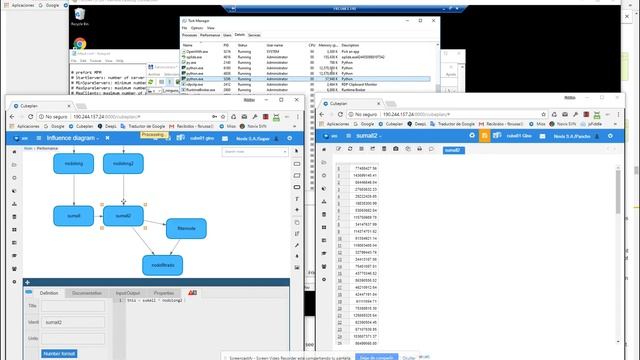Screen dimensions: 640x360
Task: Click red warning icon beside Properties tab
Action: [192, 293]
